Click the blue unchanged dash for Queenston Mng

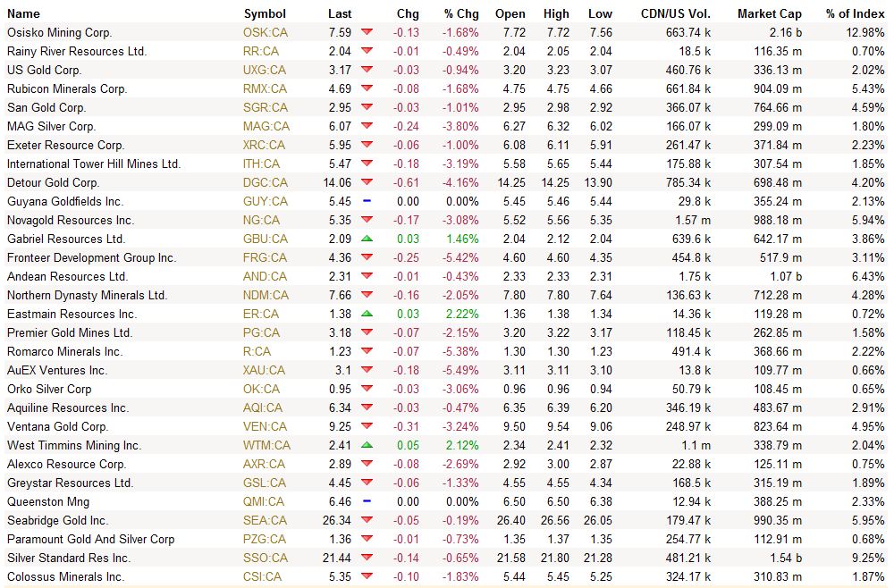click(367, 501)
